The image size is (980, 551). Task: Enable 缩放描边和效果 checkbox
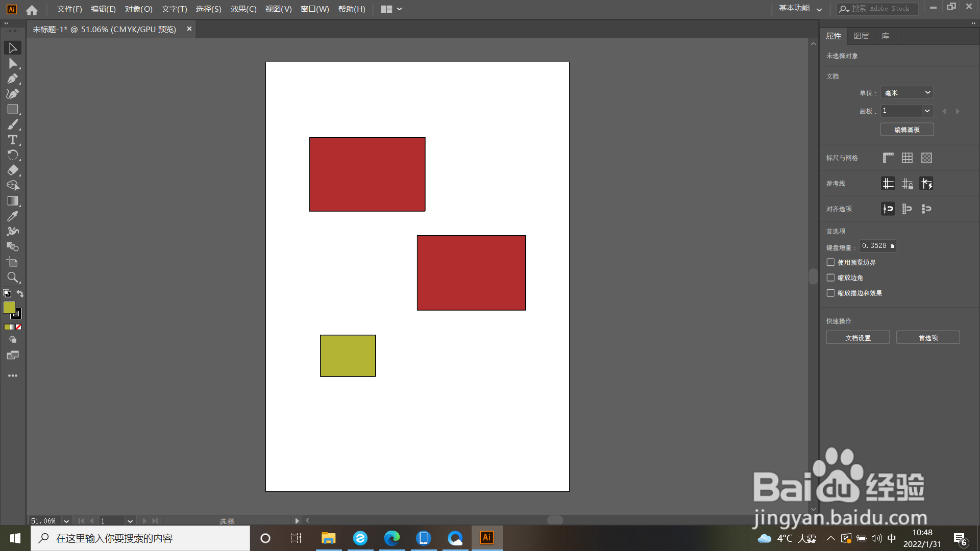(830, 293)
